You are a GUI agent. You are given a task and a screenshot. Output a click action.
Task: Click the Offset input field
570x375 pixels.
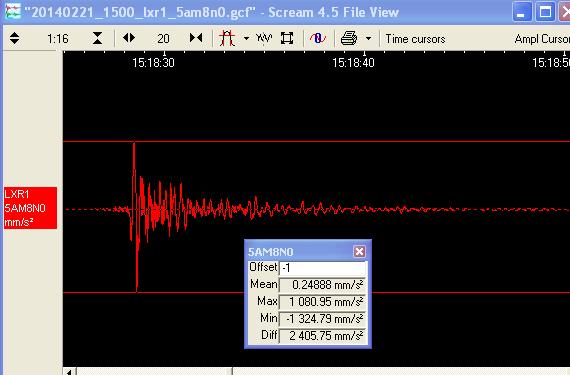(x=322, y=268)
